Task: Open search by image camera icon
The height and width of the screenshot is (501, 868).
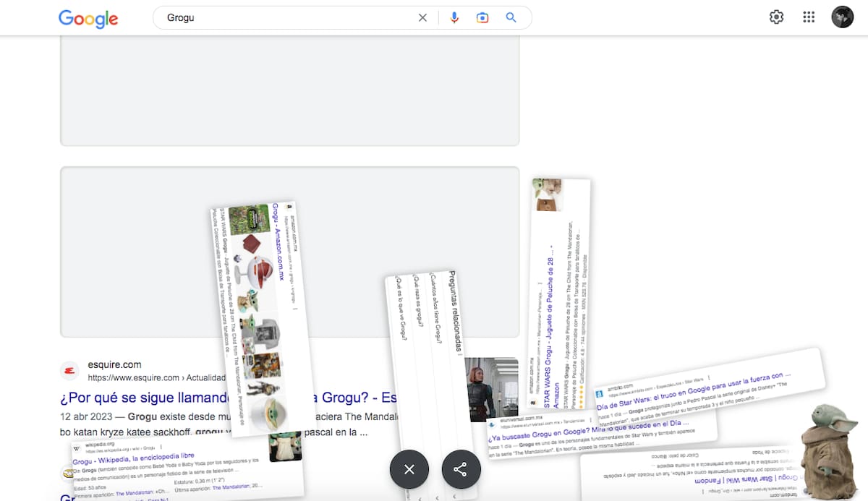Action: point(482,18)
